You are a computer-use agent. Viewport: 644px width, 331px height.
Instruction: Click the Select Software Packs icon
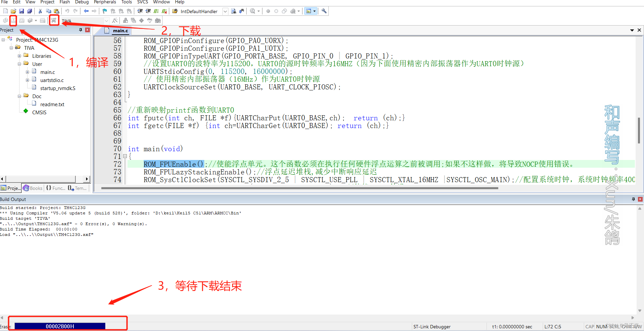click(x=149, y=20)
